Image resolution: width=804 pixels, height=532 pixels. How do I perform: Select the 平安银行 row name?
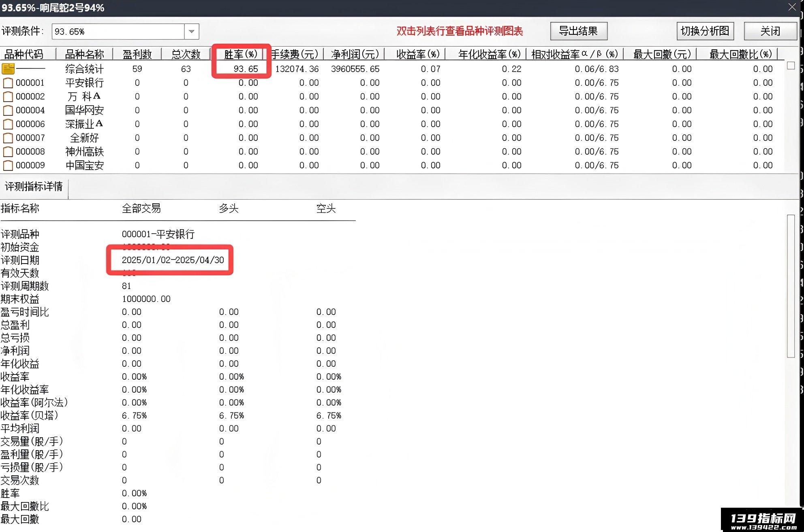[85, 83]
